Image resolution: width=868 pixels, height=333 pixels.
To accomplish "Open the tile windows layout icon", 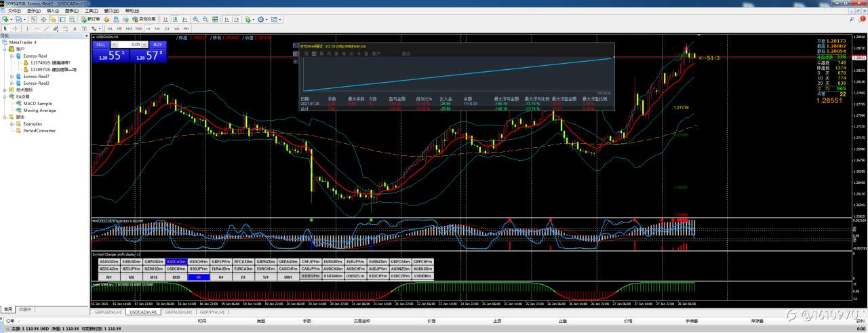I will point(215,19).
